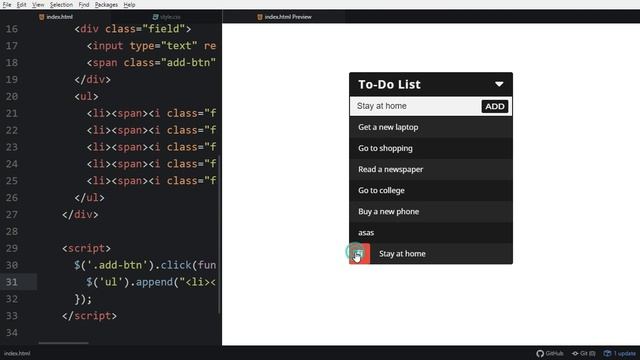Click the 'Go to college' list item
This screenshot has width=640, height=360.
tap(431, 190)
